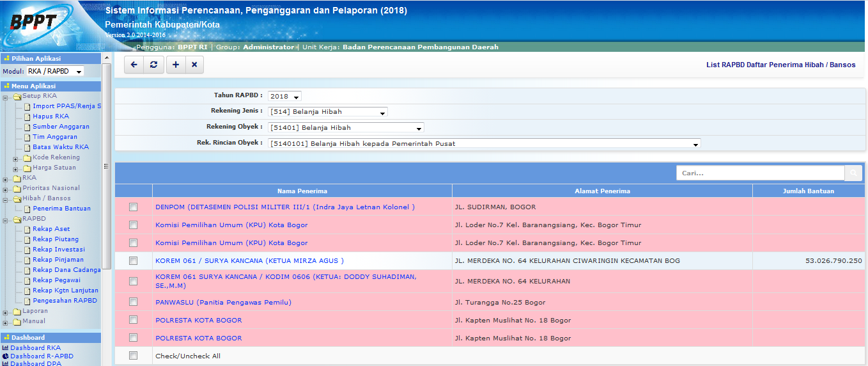Open the DENPOM recipient link
This screenshot has width=868, height=366.
pos(284,207)
